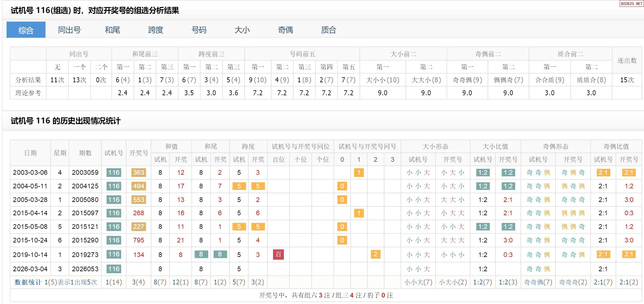Viewport: 644px width, 304px height.
Task: Click the 800820.NET watermark link
Action: coord(631,4)
